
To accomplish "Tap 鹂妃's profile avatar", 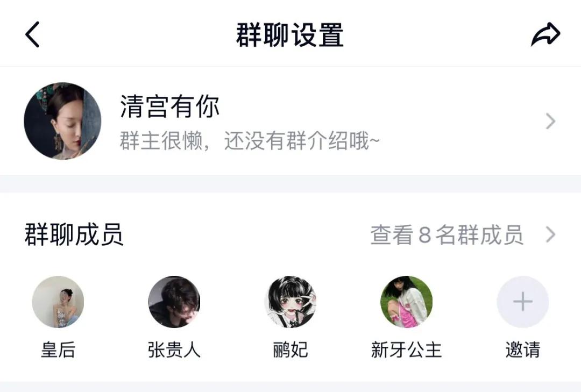I will tap(290, 302).
